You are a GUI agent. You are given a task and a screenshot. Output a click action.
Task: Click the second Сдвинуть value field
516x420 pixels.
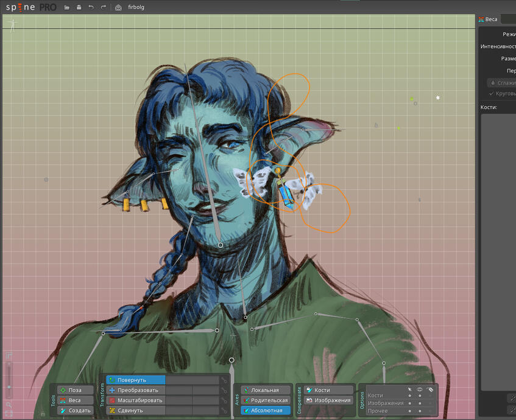tap(206, 410)
